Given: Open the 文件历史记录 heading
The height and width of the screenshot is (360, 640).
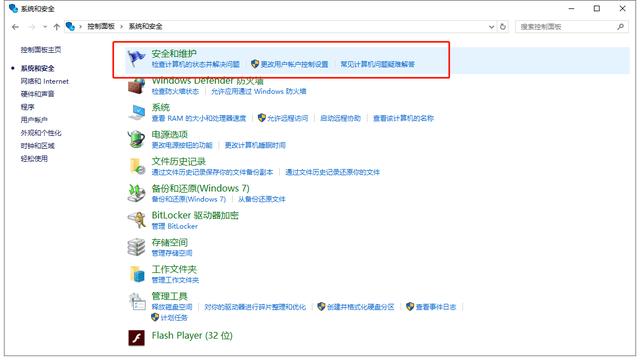Looking at the screenshot, I should tap(179, 161).
